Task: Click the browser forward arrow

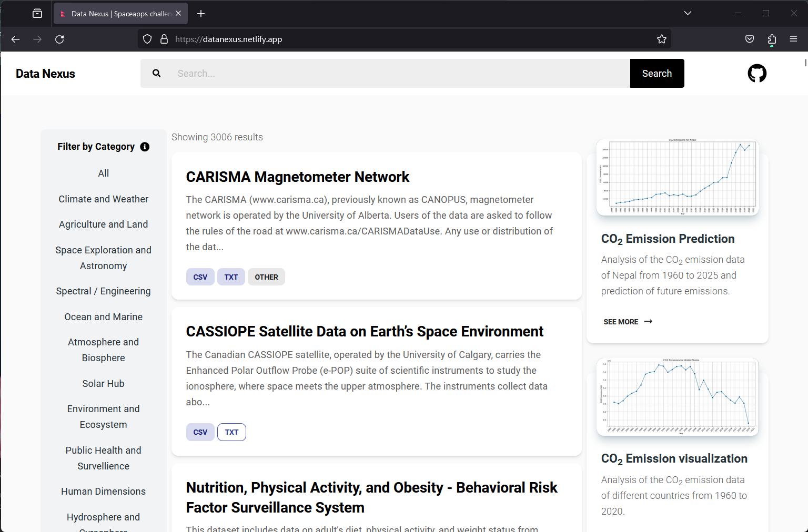Action: (37, 39)
